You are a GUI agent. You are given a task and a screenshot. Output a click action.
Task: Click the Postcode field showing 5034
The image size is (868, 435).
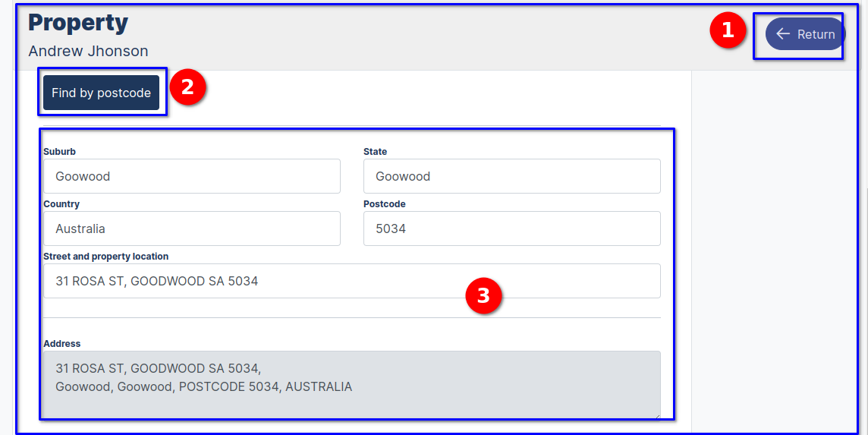click(511, 229)
